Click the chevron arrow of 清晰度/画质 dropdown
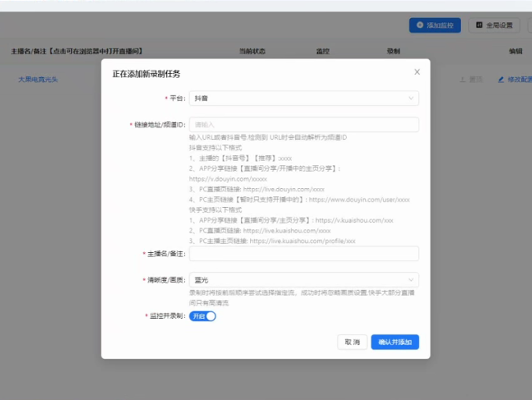This screenshot has width=532, height=400. (x=411, y=280)
